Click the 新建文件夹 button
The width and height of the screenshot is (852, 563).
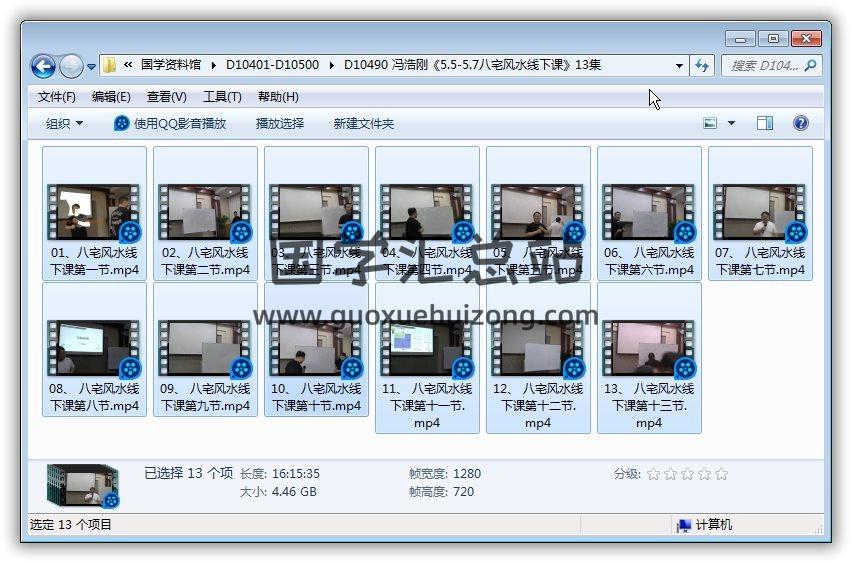[x=364, y=123]
